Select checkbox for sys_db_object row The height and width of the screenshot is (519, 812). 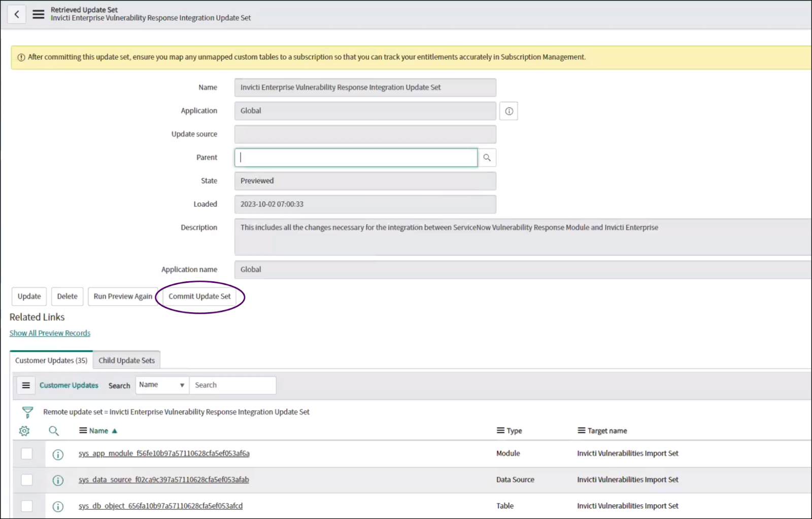27,506
